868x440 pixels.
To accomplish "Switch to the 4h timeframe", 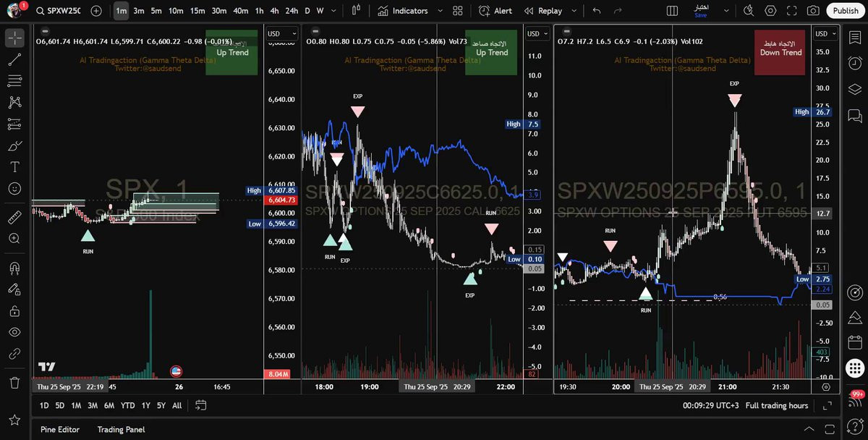I will (274, 11).
